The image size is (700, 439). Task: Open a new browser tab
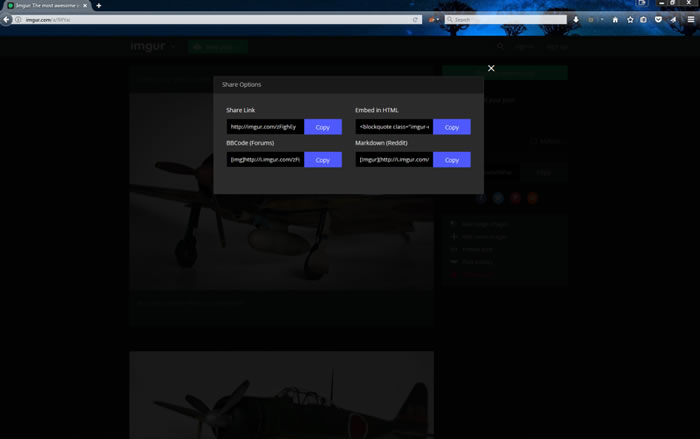pyautogui.click(x=99, y=6)
